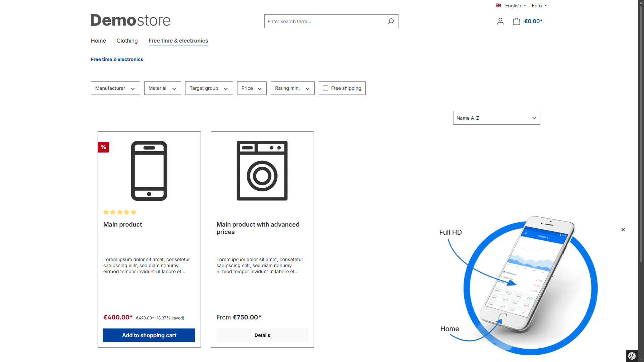Screen dimensions: 644x362
Task: Click the Demostore logo
Action: point(130,20)
